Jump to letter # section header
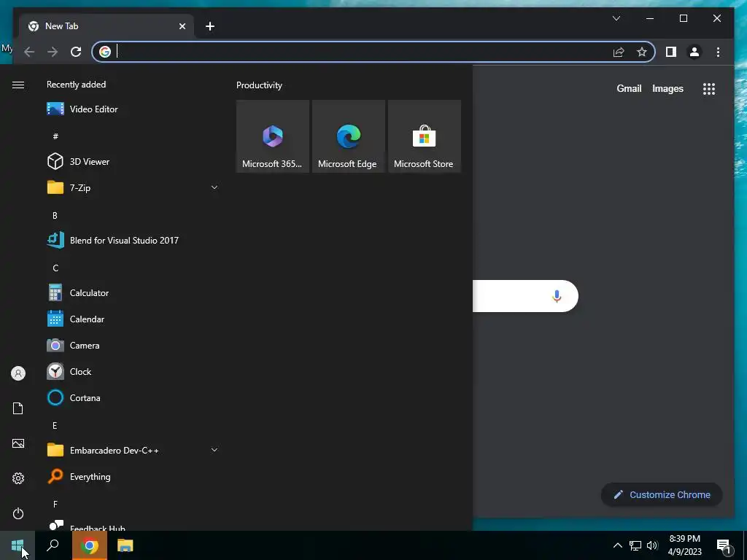The width and height of the screenshot is (747, 560). (x=55, y=136)
